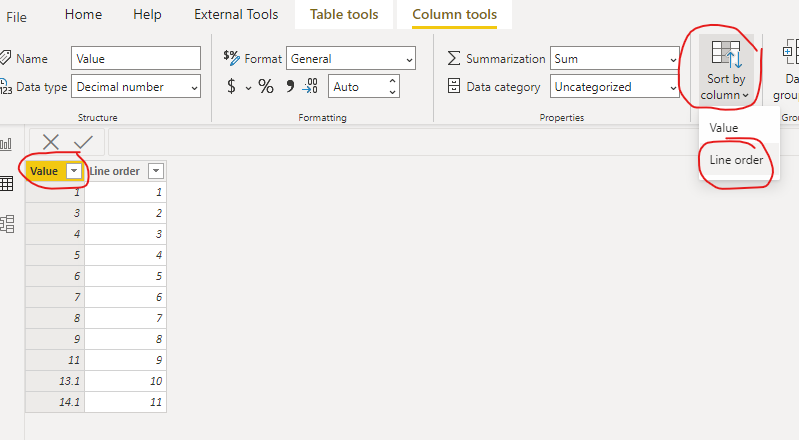Switch to Model view icon
The height and width of the screenshot is (440, 799).
pyautogui.click(x=7, y=224)
